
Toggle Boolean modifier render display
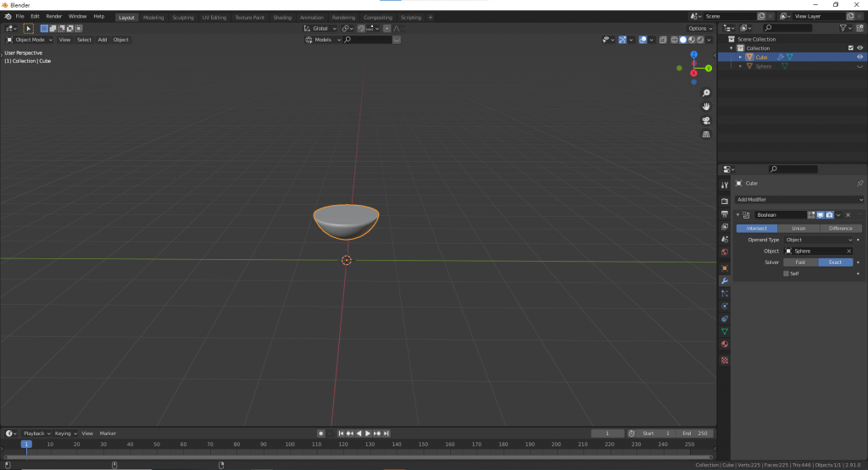click(829, 215)
